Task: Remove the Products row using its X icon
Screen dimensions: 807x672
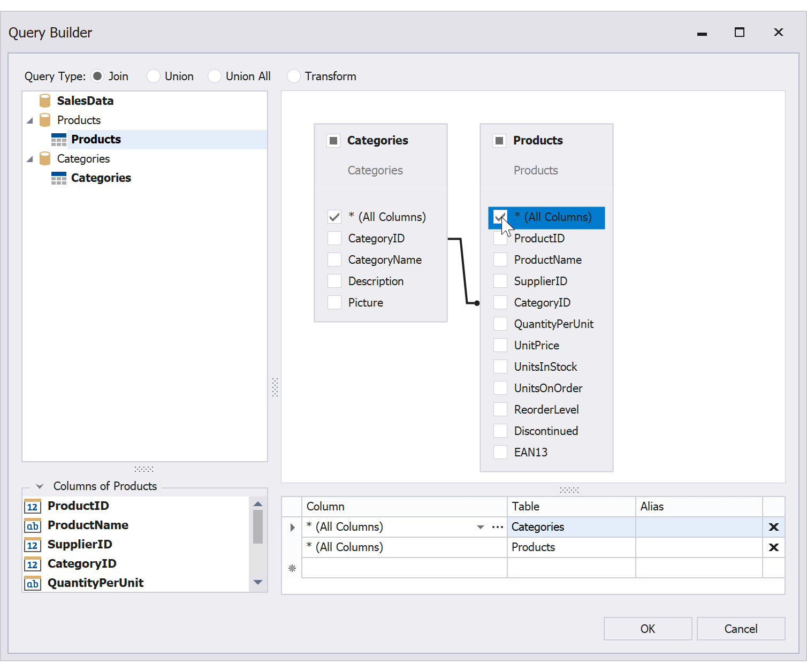Action: click(x=773, y=547)
